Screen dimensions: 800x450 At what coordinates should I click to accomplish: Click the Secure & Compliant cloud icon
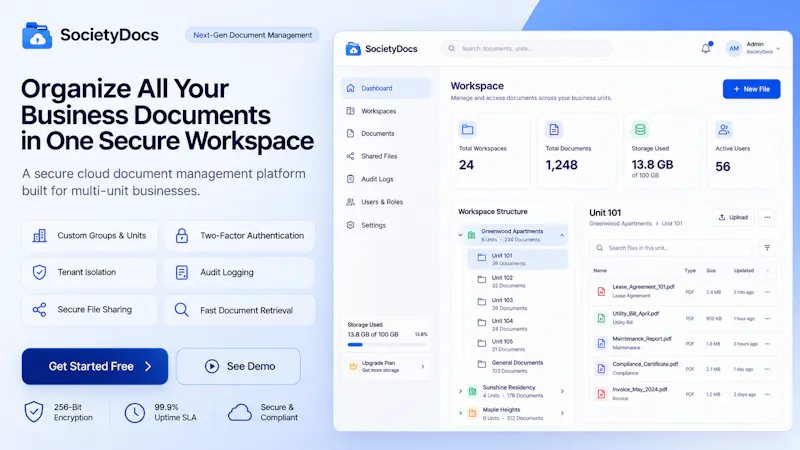coord(239,412)
